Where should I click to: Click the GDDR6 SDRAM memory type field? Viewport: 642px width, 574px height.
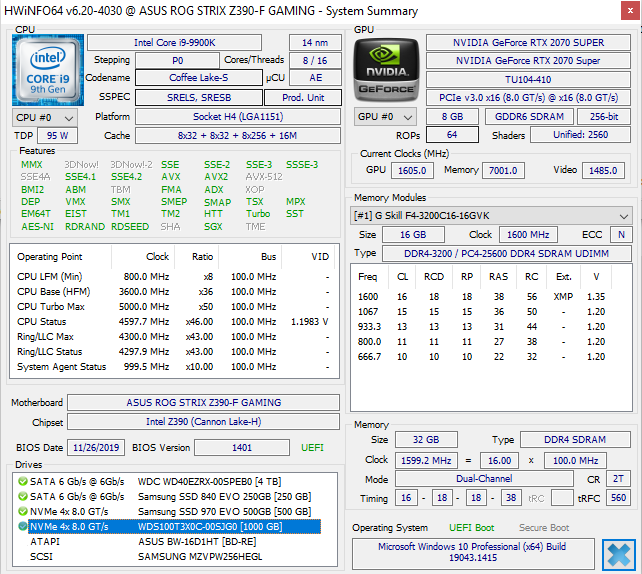click(529, 117)
